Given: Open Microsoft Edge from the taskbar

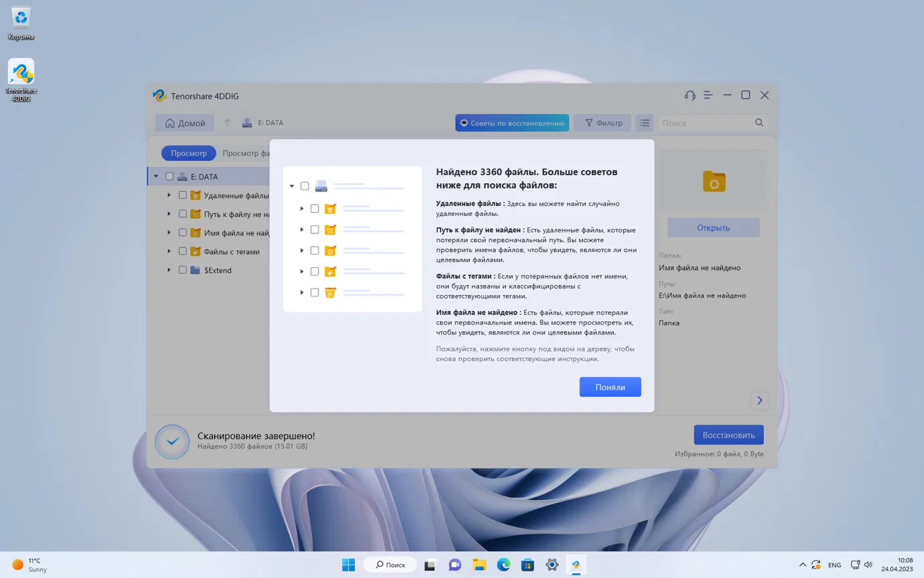Looking at the screenshot, I should pyautogui.click(x=504, y=565).
